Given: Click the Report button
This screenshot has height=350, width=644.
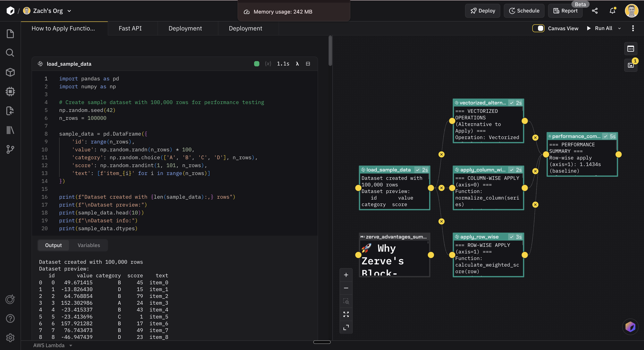Looking at the screenshot, I should click(x=566, y=11).
